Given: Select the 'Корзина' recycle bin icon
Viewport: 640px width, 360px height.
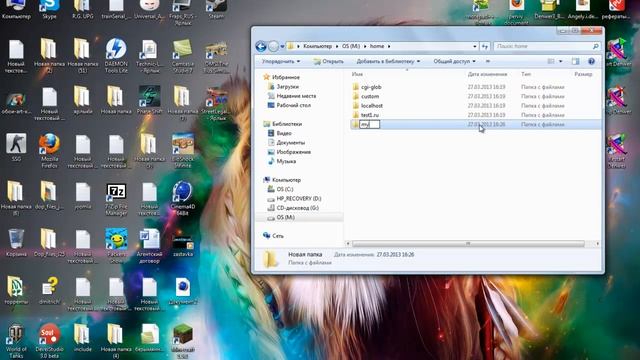Looking at the screenshot, I should [16, 242].
